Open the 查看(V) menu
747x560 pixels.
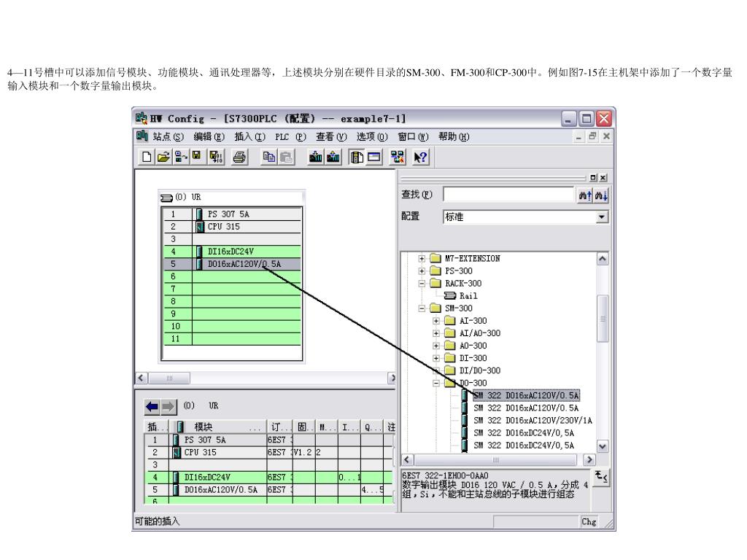332,137
